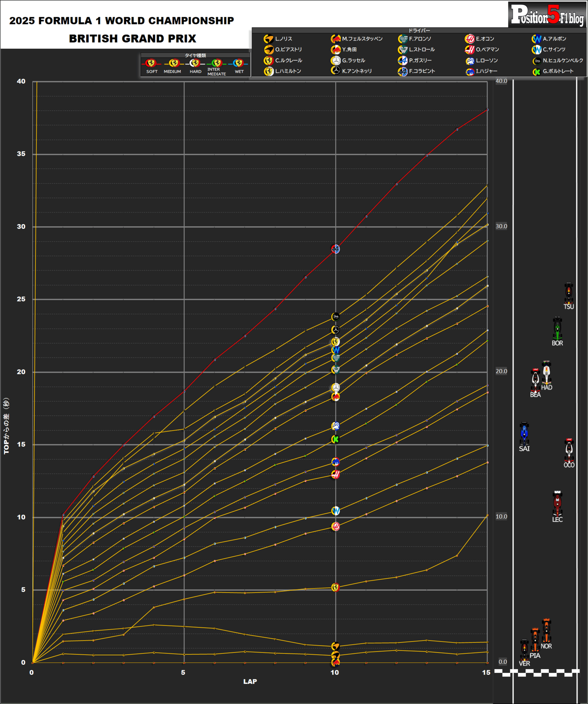Image resolution: width=588 pixels, height=704 pixels.
Task: Open the Position 5 F1 blog logo
Action: (x=547, y=15)
